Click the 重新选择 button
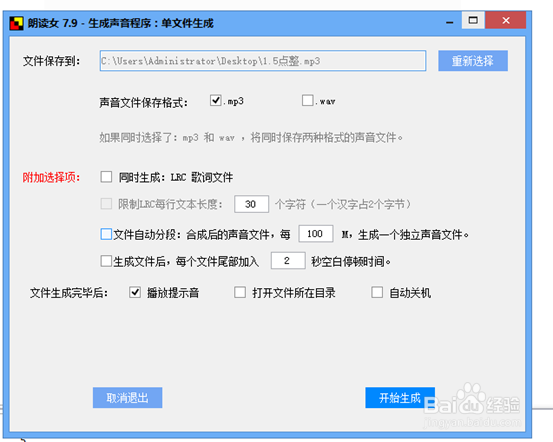The height and width of the screenshot is (442, 553). click(x=473, y=61)
